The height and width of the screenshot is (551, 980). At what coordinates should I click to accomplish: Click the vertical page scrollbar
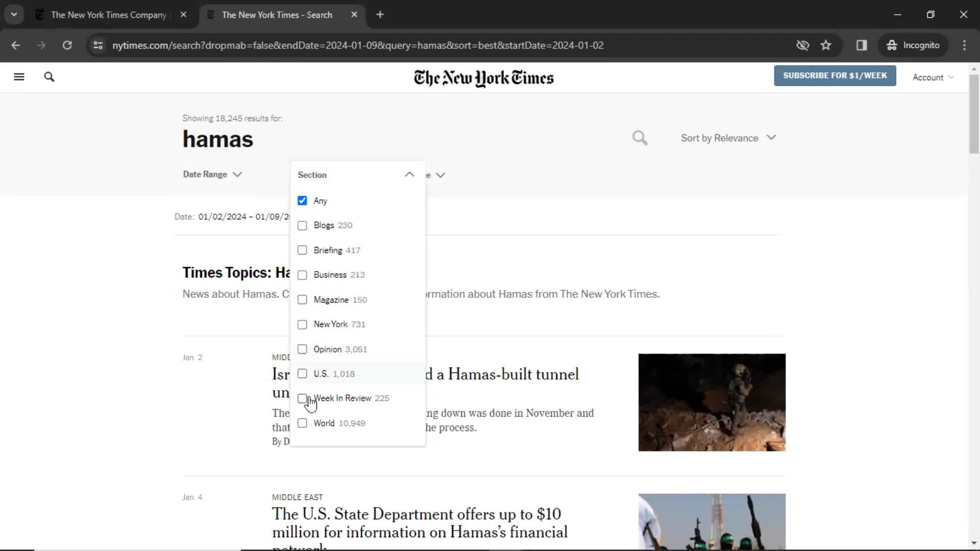coord(974,113)
